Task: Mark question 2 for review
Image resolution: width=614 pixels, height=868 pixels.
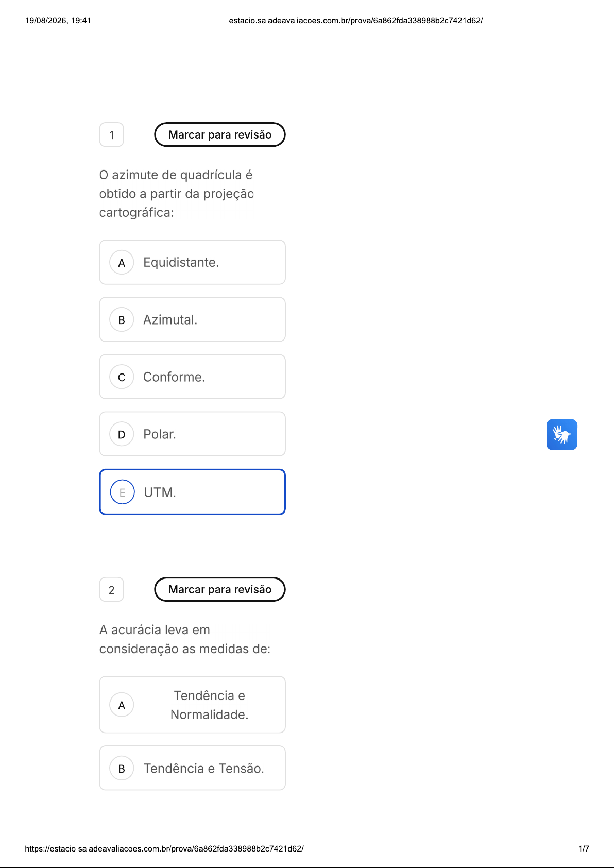Action: pyautogui.click(x=220, y=589)
